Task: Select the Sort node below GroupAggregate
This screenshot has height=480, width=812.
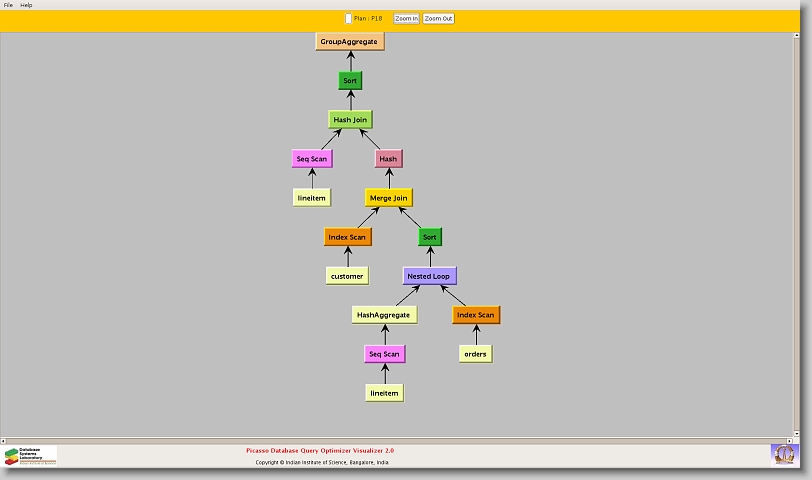Action: 350,81
